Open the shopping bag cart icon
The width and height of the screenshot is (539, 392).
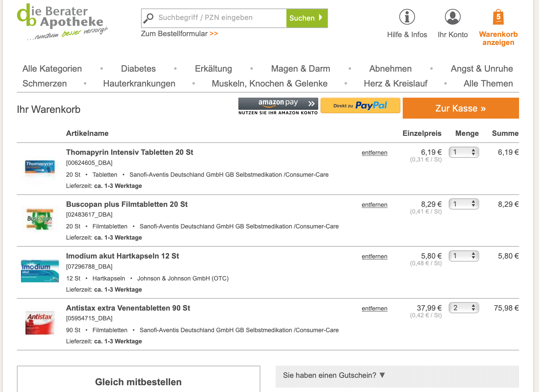coord(498,17)
